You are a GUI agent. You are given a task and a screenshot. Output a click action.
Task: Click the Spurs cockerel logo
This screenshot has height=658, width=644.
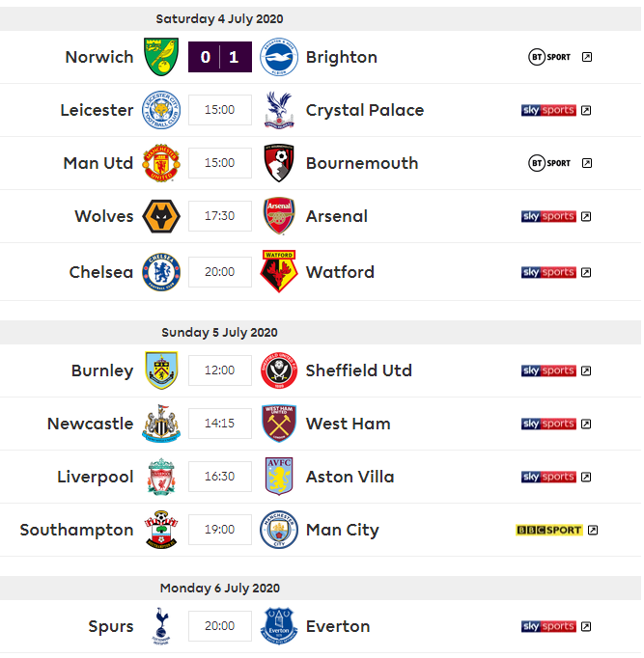(160, 626)
